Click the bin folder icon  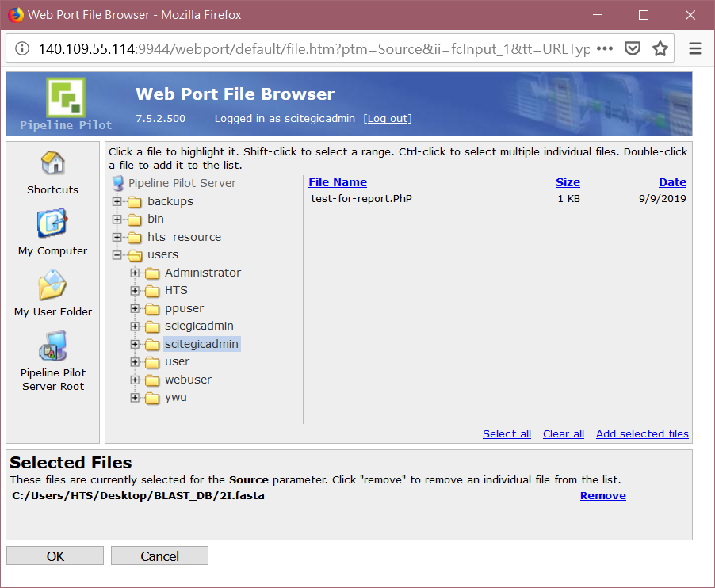[135, 220]
